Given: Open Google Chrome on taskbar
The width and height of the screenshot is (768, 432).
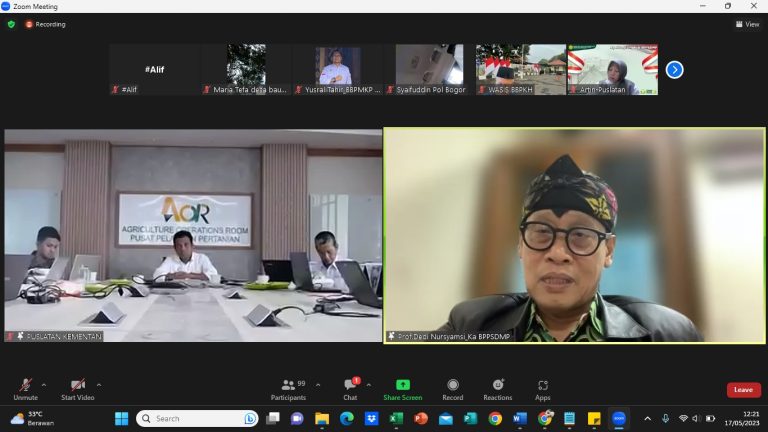Looking at the screenshot, I should coord(495,419).
